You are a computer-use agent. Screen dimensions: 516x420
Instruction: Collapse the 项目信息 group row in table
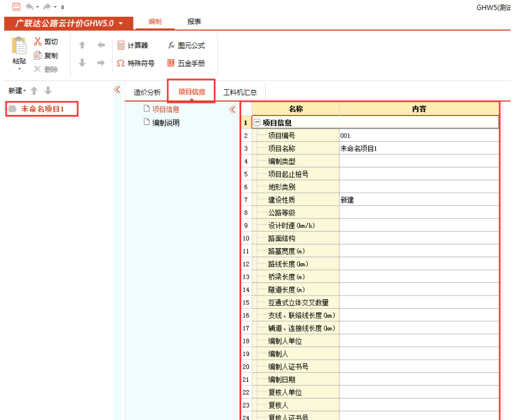(257, 123)
